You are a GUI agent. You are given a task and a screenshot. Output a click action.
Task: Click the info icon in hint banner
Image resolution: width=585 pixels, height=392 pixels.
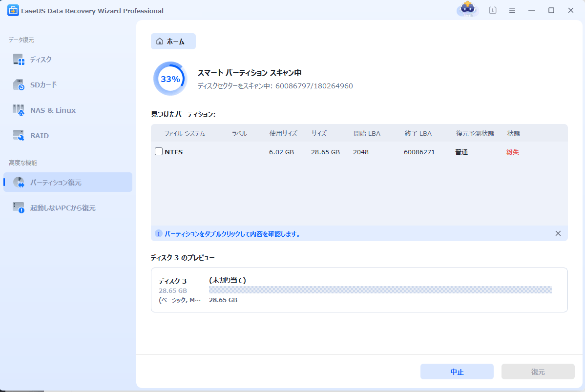click(x=158, y=234)
